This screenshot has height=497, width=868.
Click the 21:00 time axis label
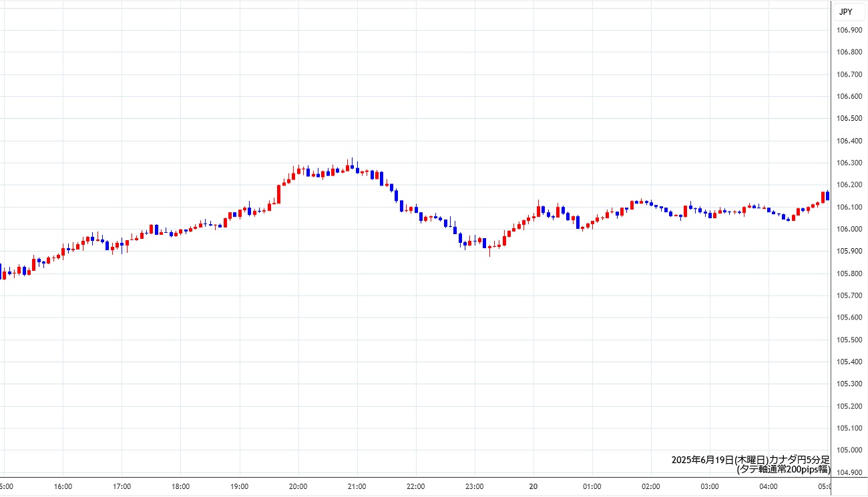(357, 486)
